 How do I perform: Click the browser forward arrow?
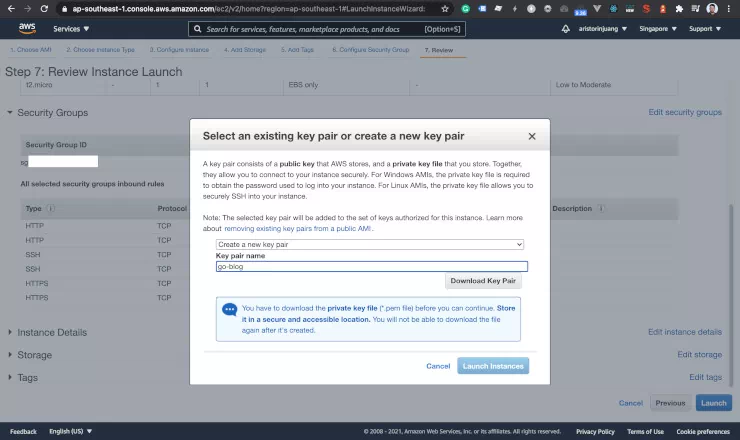pyautogui.click(x=27, y=8)
